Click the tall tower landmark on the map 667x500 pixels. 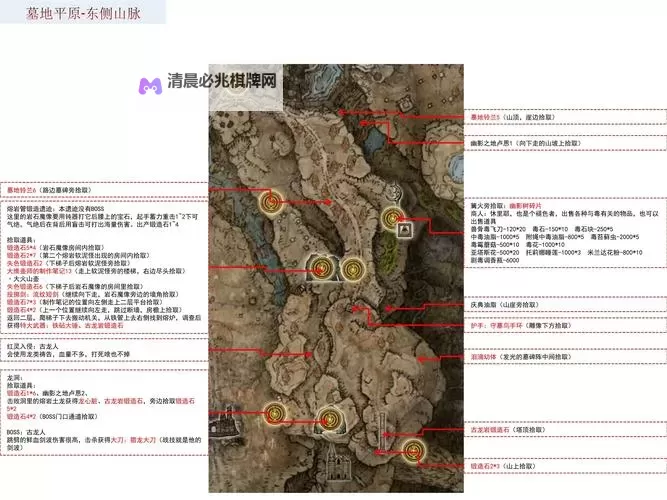[x=382, y=430]
